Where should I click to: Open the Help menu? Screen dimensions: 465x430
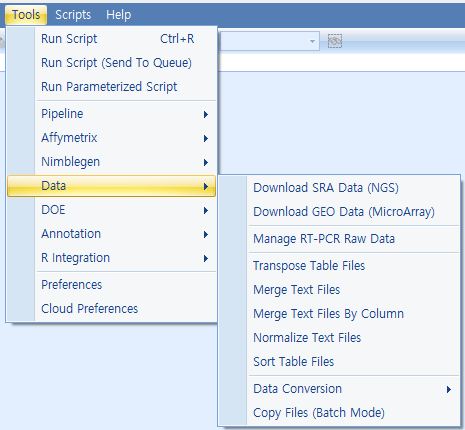119,15
